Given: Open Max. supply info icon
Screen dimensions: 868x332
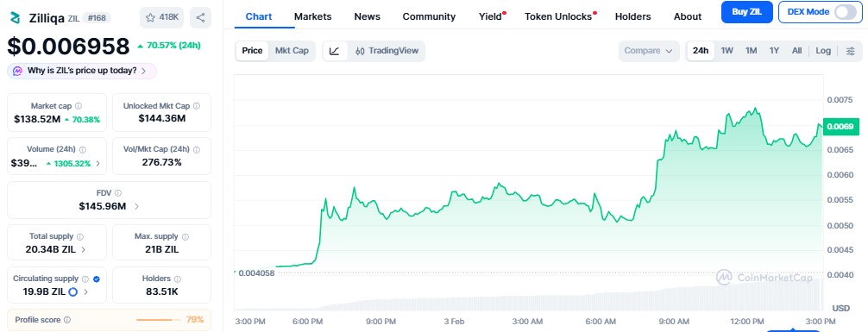Looking at the screenshot, I should coord(185,236).
